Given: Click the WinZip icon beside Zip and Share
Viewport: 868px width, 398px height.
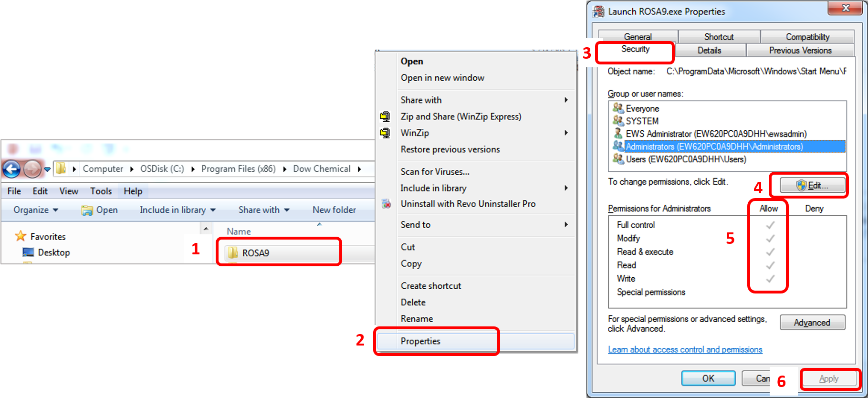Looking at the screenshot, I should point(385,116).
